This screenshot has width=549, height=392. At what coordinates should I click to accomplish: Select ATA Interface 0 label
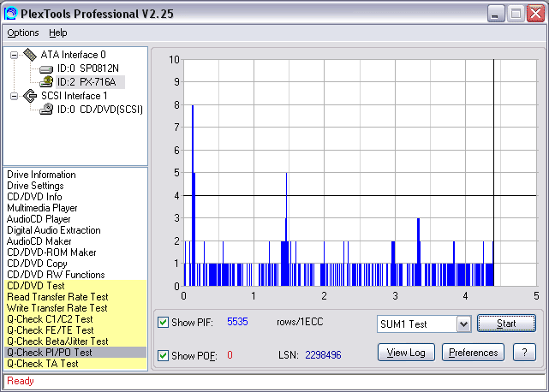tap(73, 55)
